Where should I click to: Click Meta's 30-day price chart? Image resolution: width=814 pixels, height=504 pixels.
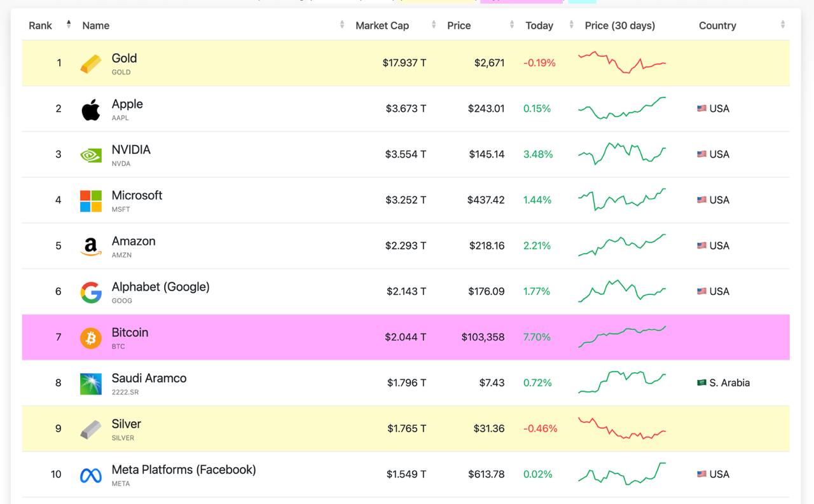(622, 474)
